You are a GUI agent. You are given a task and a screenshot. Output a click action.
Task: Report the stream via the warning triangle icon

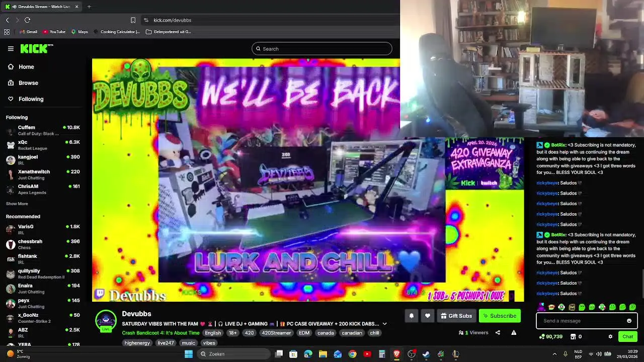(x=514, y=332)
